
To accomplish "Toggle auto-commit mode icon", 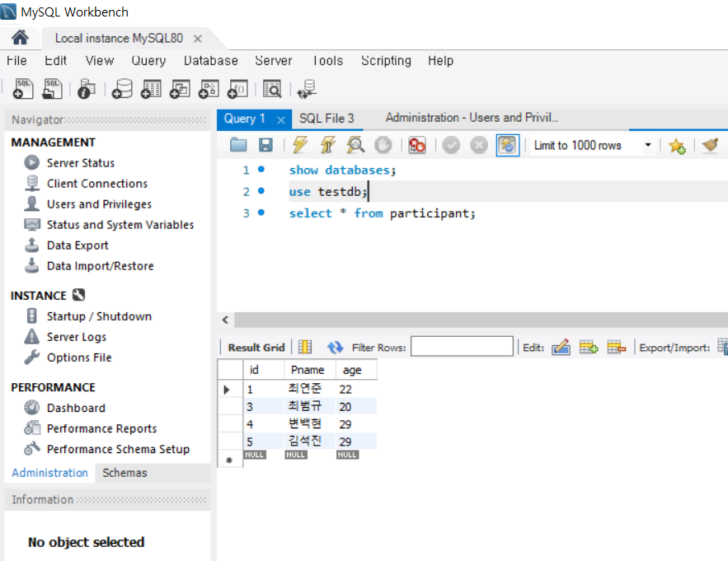I will click(x=508, y=145).
